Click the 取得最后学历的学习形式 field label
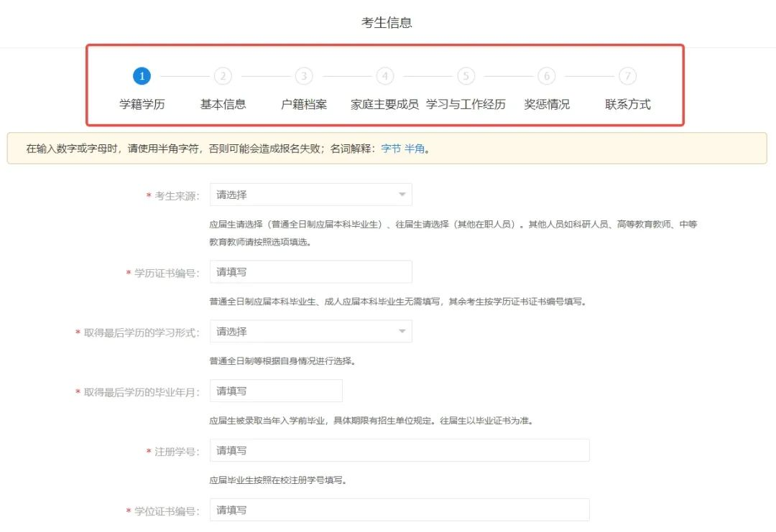This screenshot has width=776, height=532. tap(141, 332)
